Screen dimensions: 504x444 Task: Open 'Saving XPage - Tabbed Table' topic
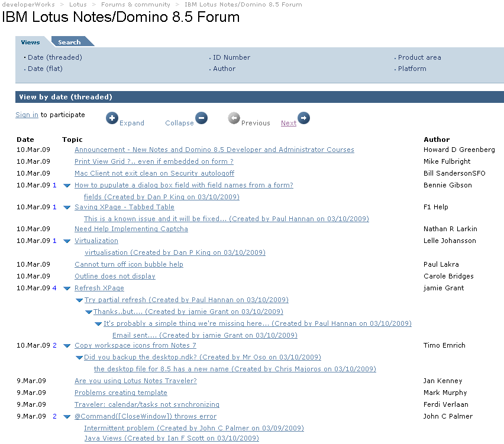pos(124,207)
